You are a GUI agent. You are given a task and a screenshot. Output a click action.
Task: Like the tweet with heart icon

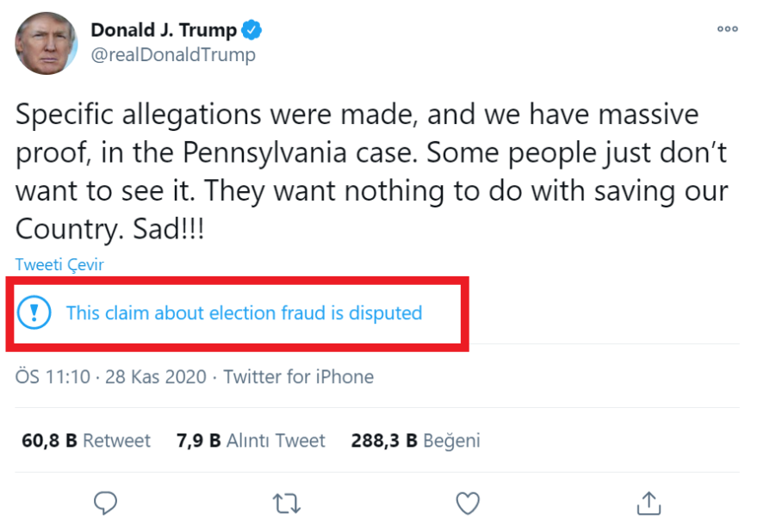pyautogui.click(x=467, y=502)
